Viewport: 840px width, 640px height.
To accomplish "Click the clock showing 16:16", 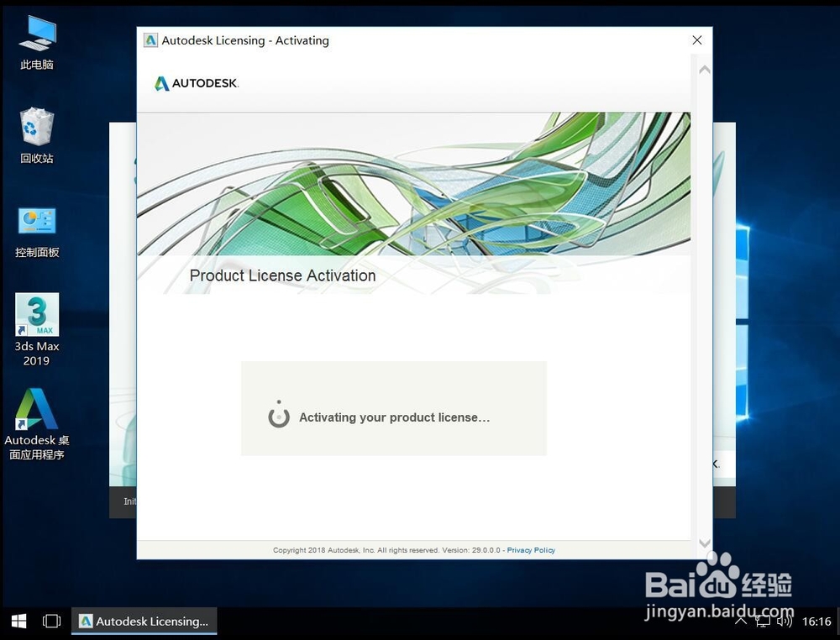I will point(816,622).
